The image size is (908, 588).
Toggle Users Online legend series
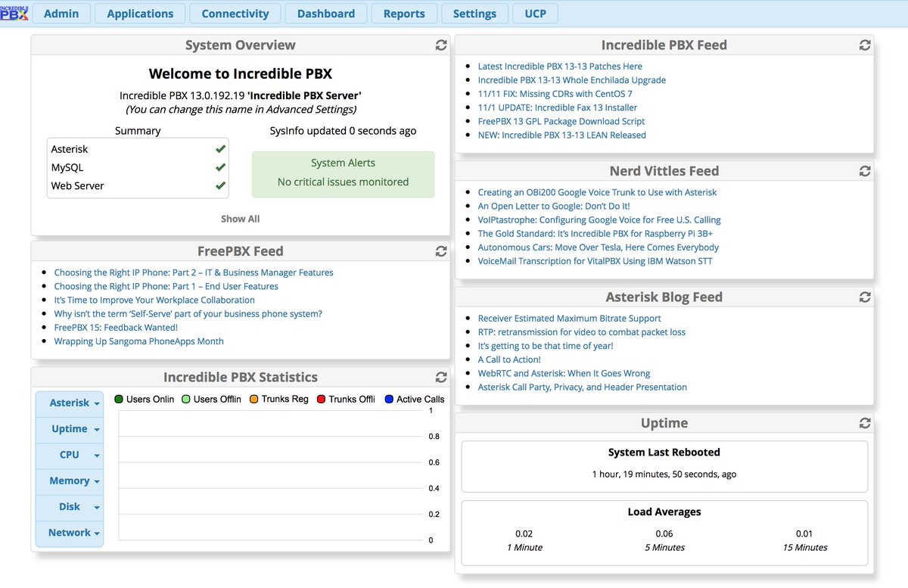144,399
